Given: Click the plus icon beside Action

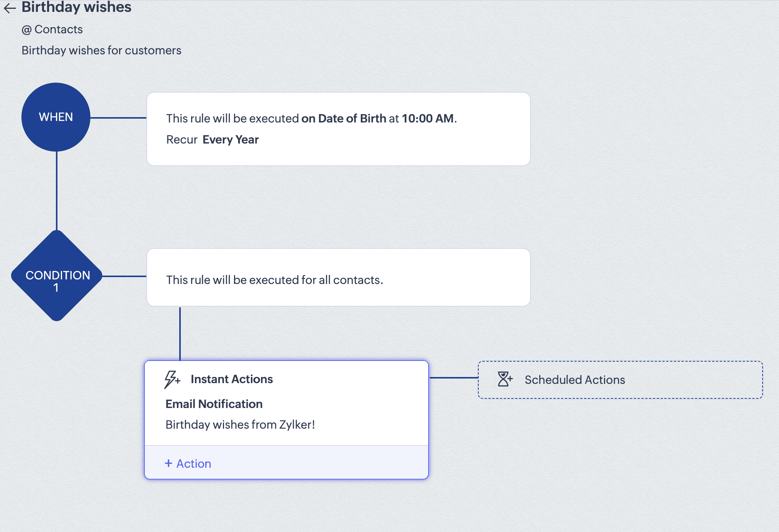Looking at the screenshot, I should (169, 463).
